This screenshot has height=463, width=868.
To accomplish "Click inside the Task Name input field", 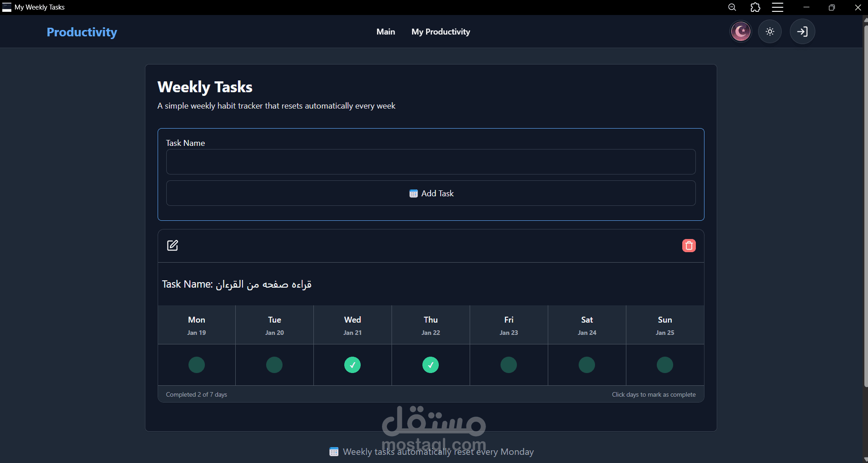I will click(431, 162).
